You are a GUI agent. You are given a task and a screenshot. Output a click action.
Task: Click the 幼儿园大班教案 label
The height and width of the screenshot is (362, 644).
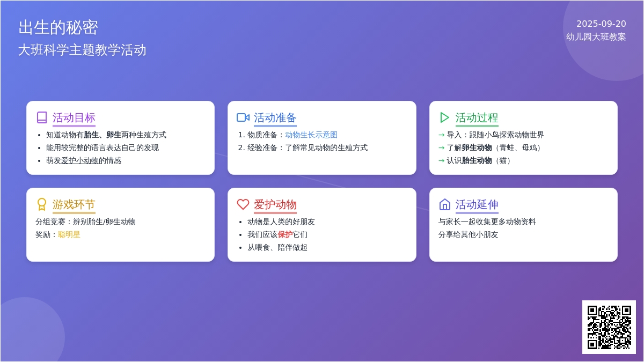(596, 37)
